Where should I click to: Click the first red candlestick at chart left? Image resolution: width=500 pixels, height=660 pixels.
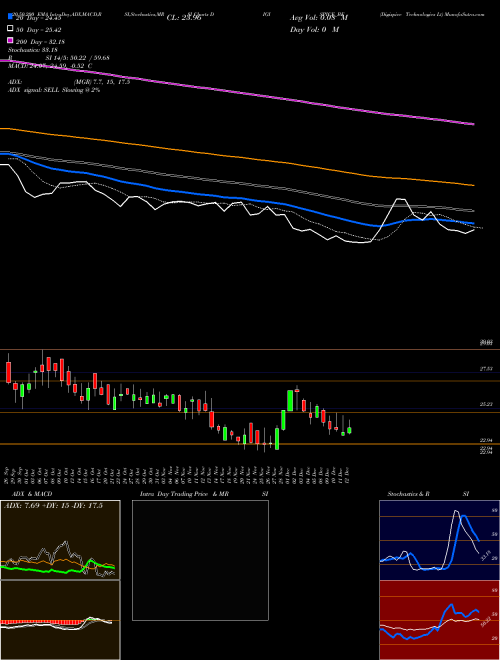[8, 372]
